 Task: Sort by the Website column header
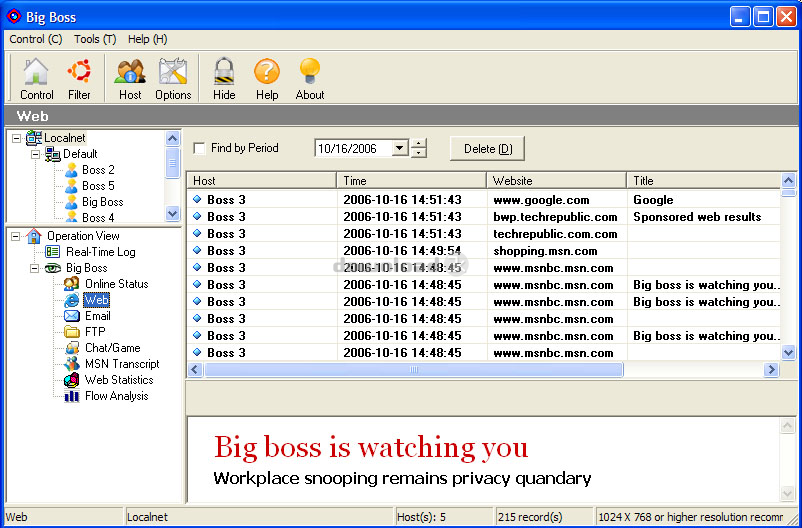point(556,181)
